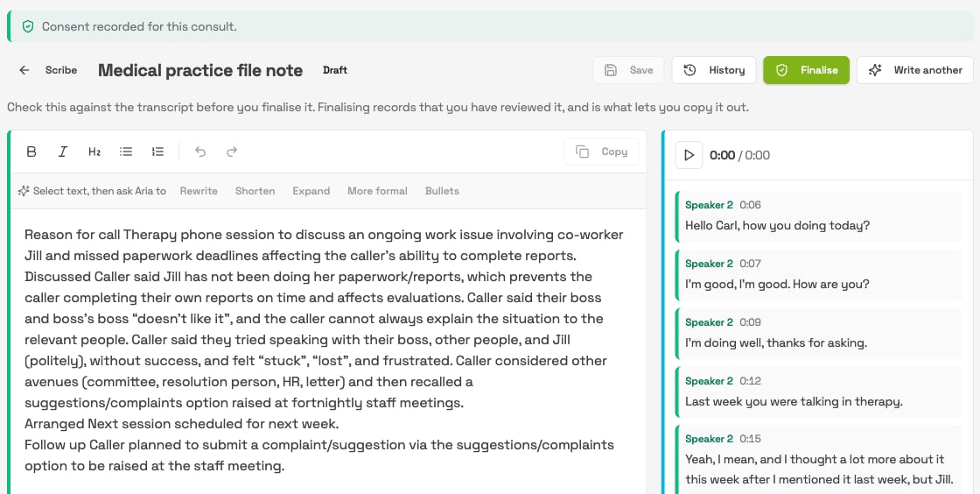
Task: Toggle italic formatting in editor toolbar
Action: point(62,152)
